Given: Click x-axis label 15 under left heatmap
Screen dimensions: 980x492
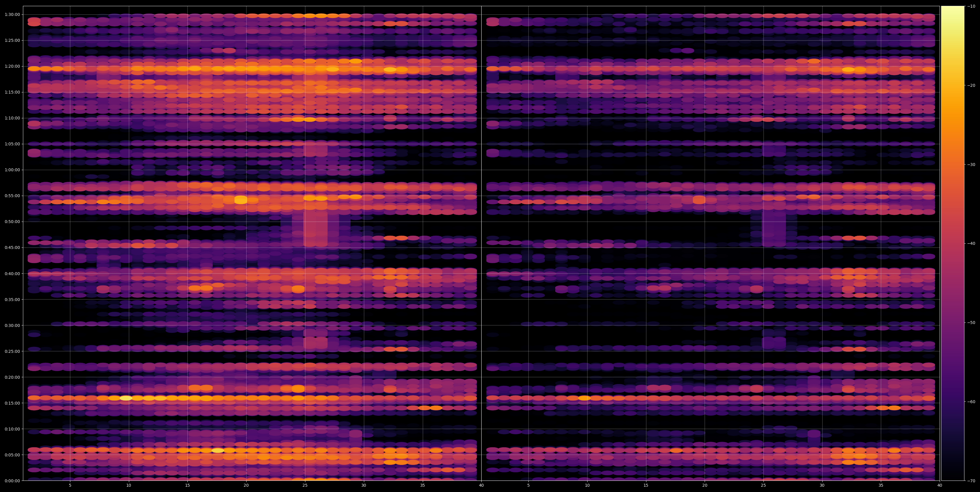Looking at the screenshot, I should [x=187, y=486].
